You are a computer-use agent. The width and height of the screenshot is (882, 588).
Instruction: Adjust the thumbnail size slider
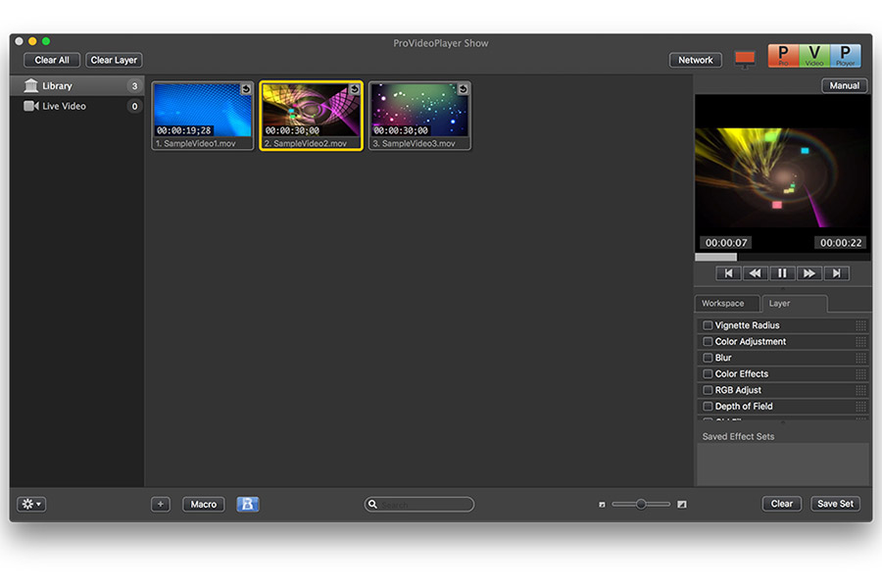tap(640, 504)
